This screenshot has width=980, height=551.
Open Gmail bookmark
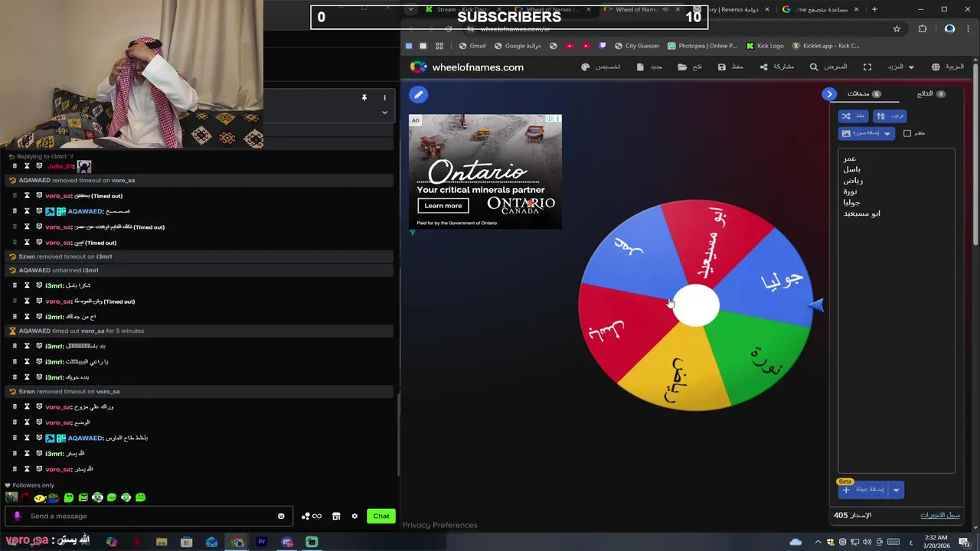[472, 46]
